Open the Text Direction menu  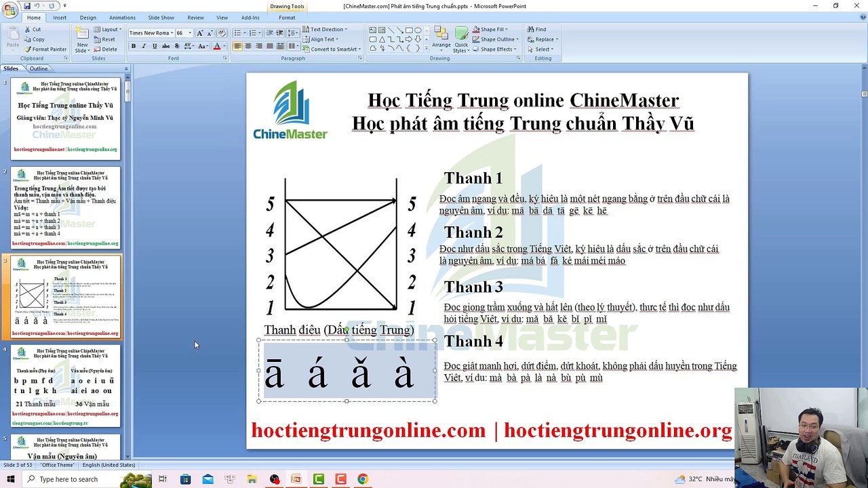pyautogui.click(x=325, y=29)
